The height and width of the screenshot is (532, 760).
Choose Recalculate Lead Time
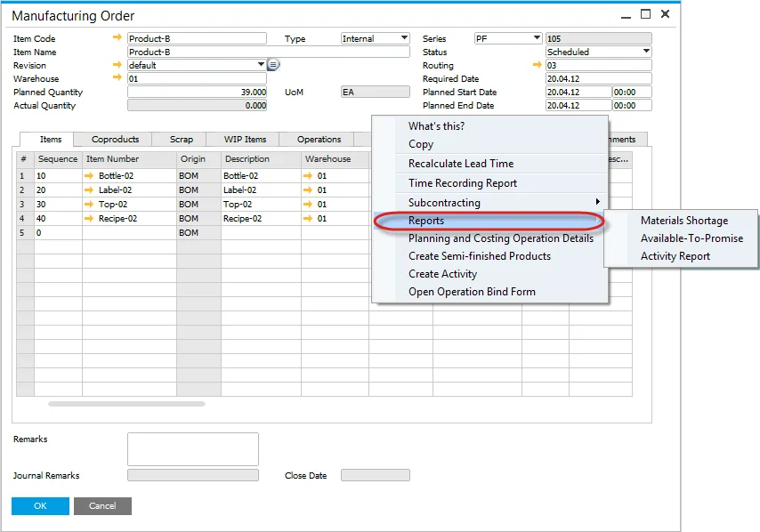(460, 164)
